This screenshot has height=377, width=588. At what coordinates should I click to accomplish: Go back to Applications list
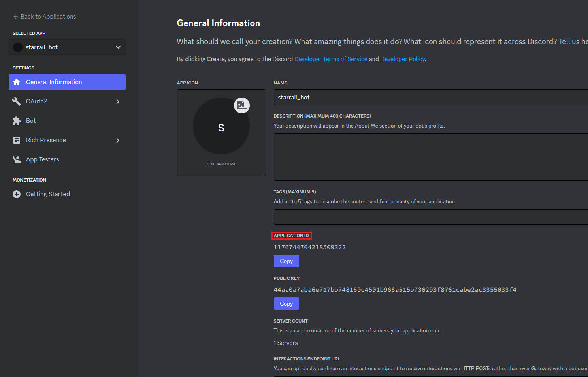click(x=45, y=17)
